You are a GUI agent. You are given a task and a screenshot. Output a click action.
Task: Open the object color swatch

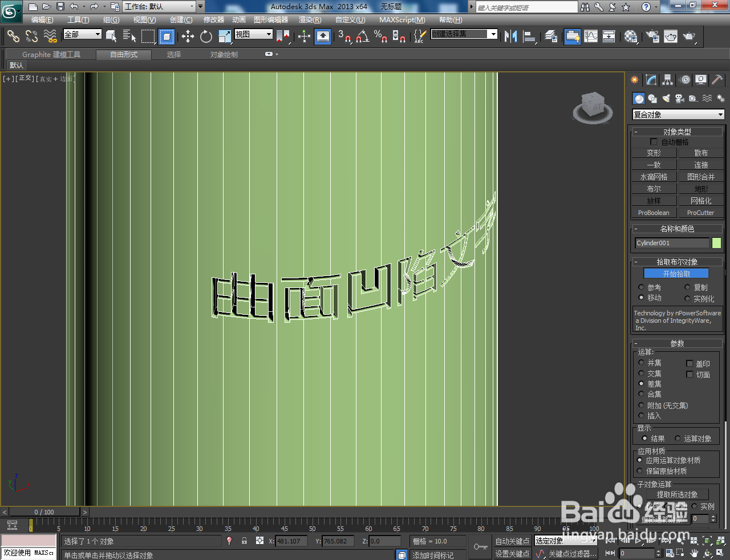click(716, 243)
